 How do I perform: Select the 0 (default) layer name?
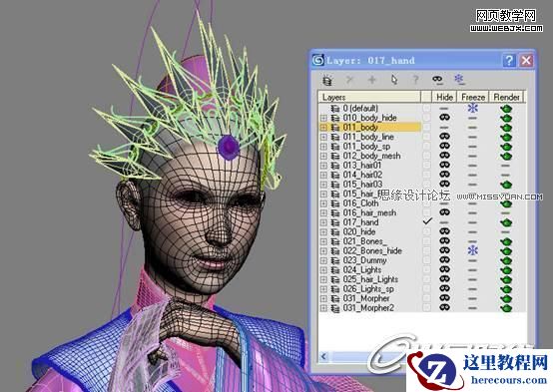click(x=360, y=108)
